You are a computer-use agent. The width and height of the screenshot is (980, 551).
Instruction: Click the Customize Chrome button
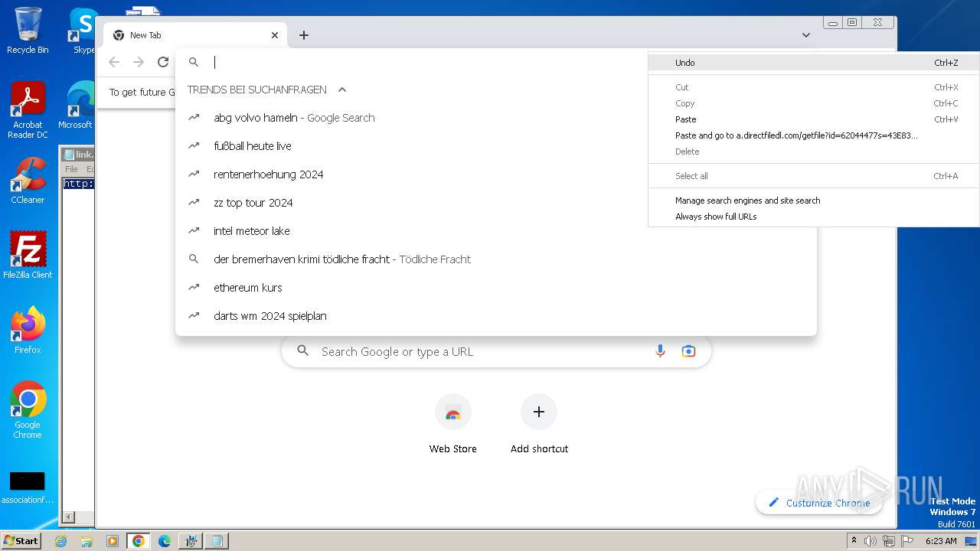coord(818,503)
